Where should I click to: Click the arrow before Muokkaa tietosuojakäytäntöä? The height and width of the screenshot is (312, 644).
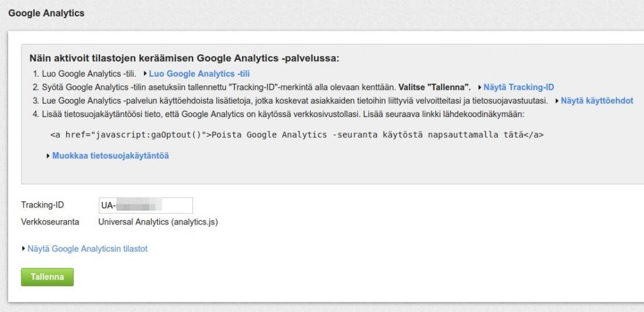pos(48,156)
